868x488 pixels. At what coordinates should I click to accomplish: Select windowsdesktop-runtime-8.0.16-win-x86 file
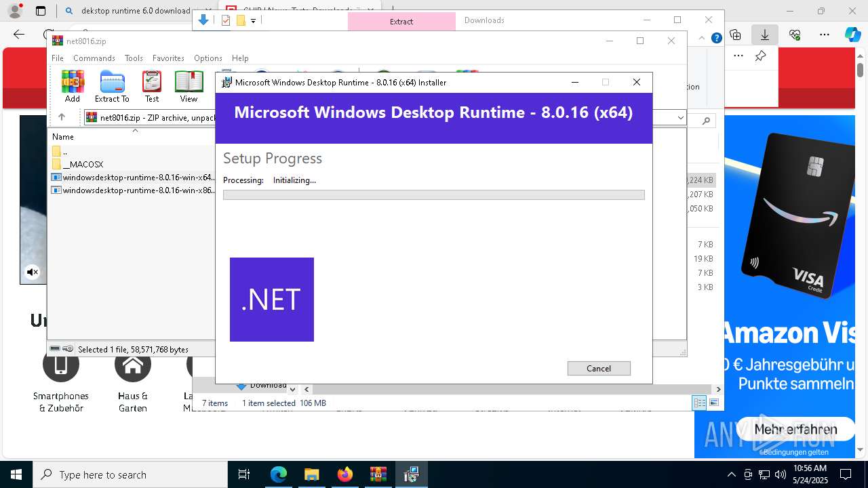tap(134, 190)
